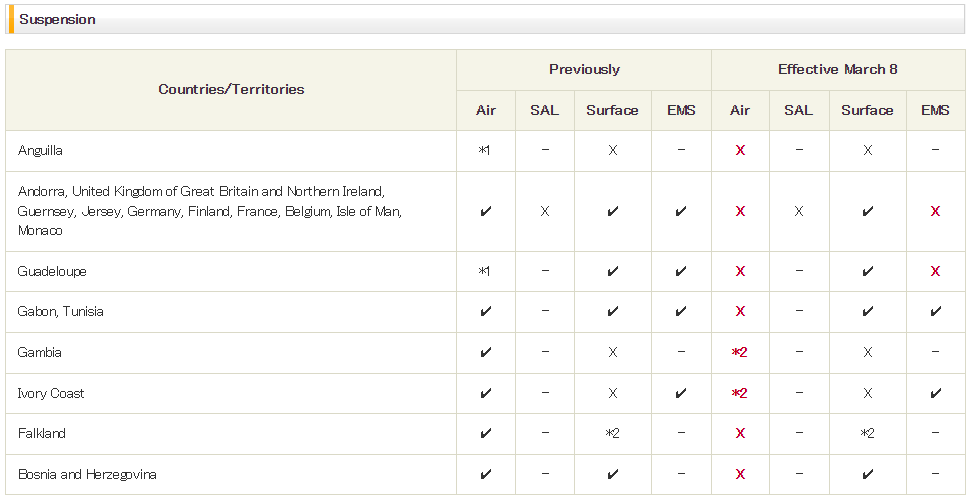The height and width of the screenshot is (501, 970).
Task: Click the red X in Bosnia and Herzegovina's row
Action: 740,475
